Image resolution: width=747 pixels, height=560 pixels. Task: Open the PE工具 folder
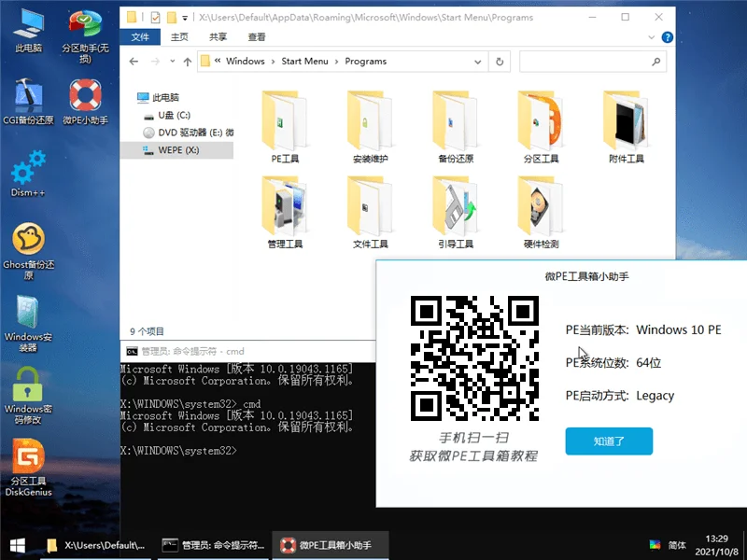tap(285, 121)
